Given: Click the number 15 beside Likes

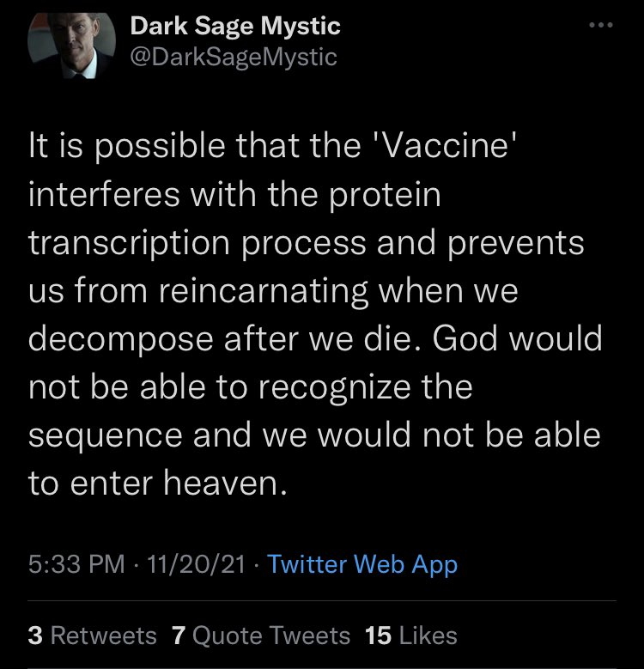Looking at the screenshot, I should click(x=378, y=636).
